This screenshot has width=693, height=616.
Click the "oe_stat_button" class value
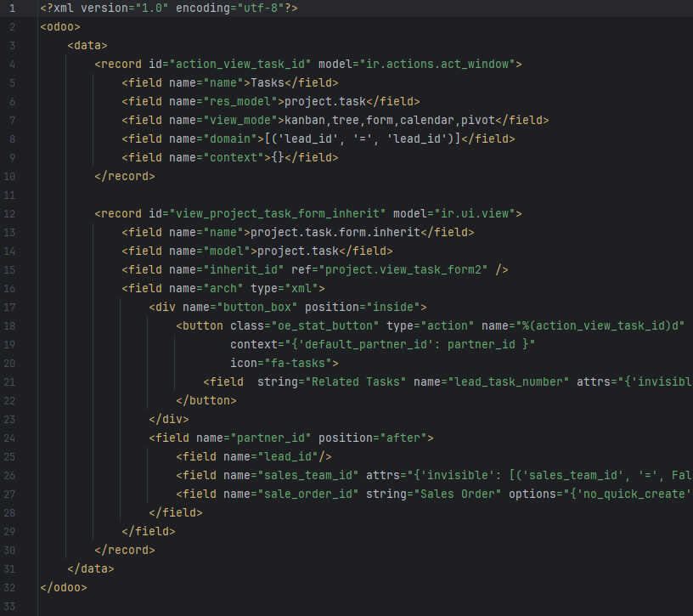tap(324, 326)
